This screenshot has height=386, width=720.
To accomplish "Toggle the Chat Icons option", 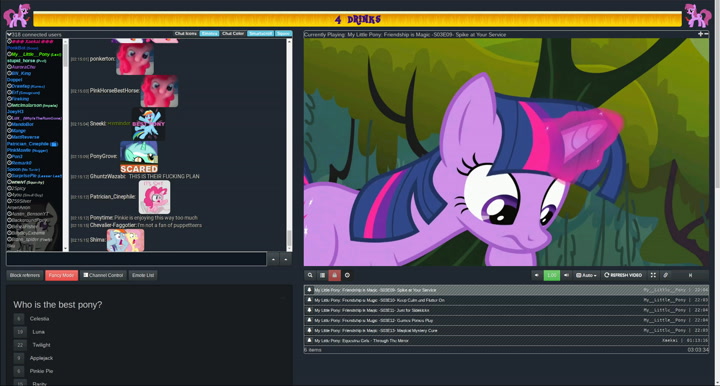I will coord(186,34).
